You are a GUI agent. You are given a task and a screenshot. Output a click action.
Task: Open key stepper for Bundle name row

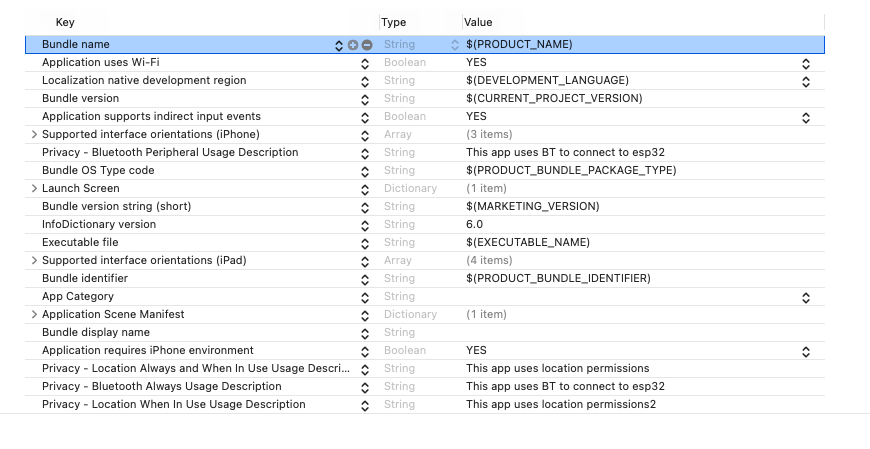pyautogui.click(x=339, y=45)
